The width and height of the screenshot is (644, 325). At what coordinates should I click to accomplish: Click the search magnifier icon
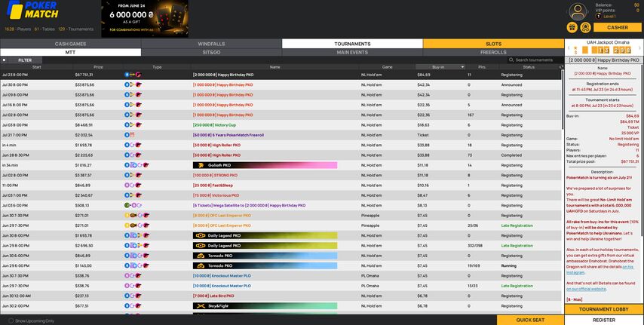point(511,60)
